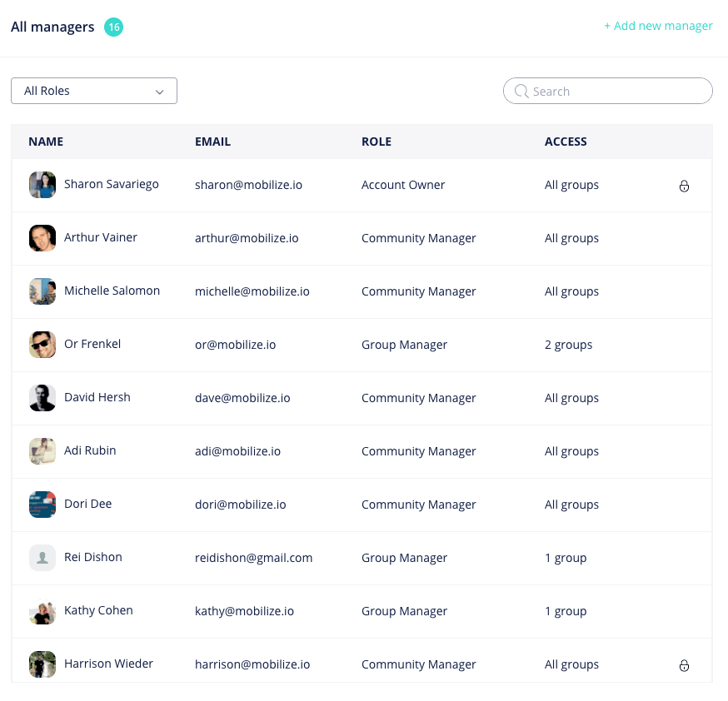Viewport: 728px width, 701px height.
Task: Click lock icon in Sharon Savariego's row
Action: point(684,186)
